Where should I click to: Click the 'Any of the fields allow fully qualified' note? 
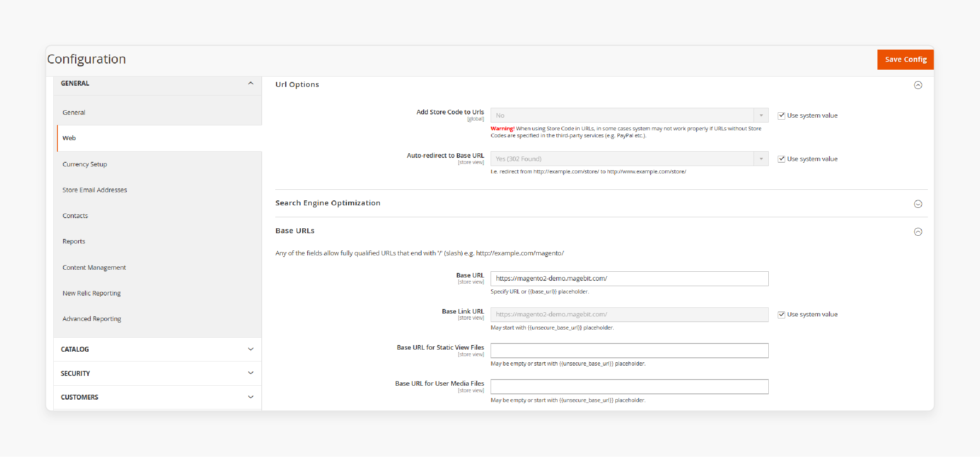[420, 253]
